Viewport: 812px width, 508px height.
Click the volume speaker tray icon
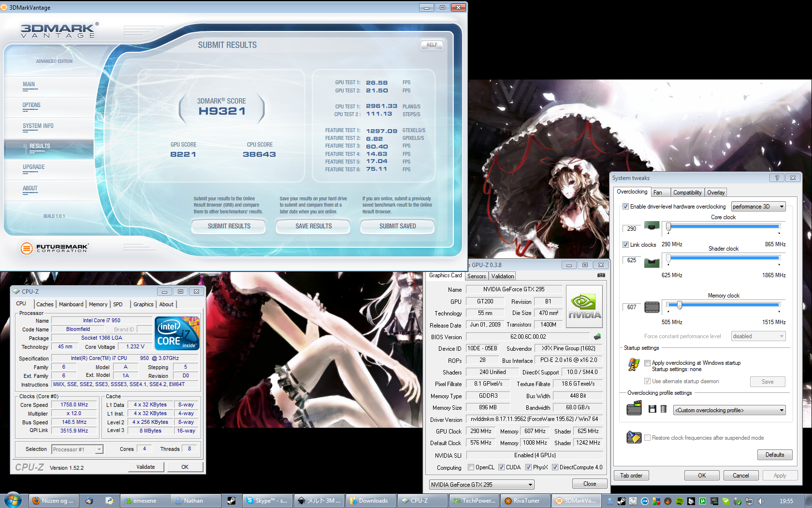(x=761, y=501)
